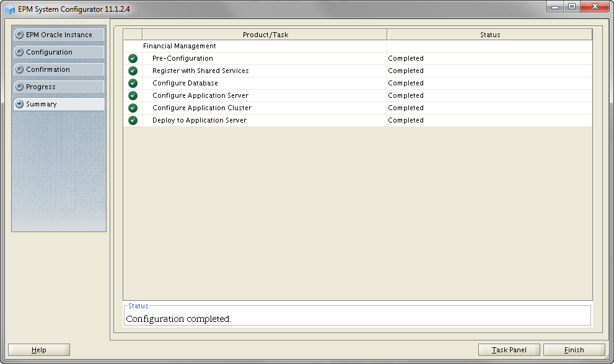614x364 pixels.
Task: Select the Configure Database task row
Action: coord(185,83)
